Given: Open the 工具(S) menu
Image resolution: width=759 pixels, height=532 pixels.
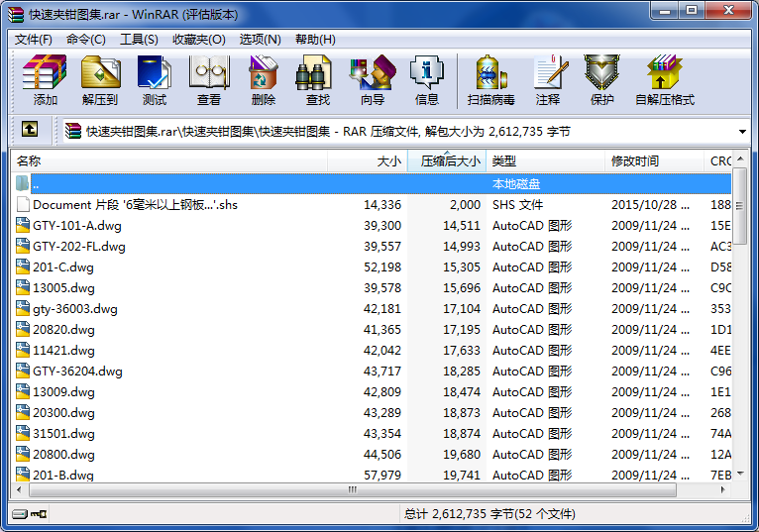Looking at the screenshot, I should pos(139,40).
